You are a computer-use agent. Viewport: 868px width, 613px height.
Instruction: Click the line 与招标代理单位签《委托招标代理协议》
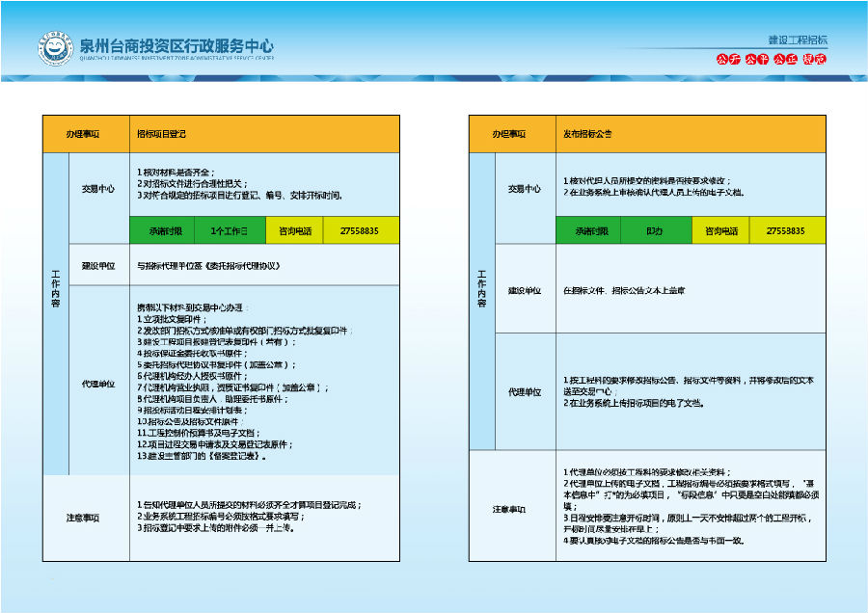[208, 266]
